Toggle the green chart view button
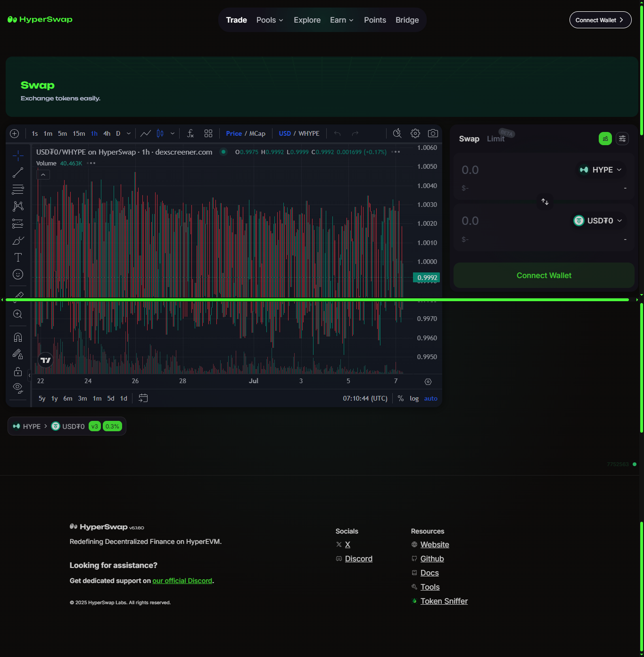 tap(605, 139)
